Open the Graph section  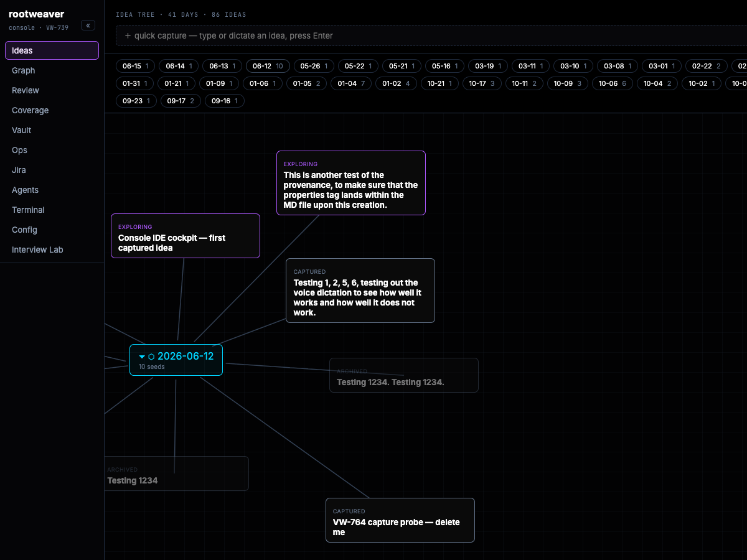click(52, 70)
